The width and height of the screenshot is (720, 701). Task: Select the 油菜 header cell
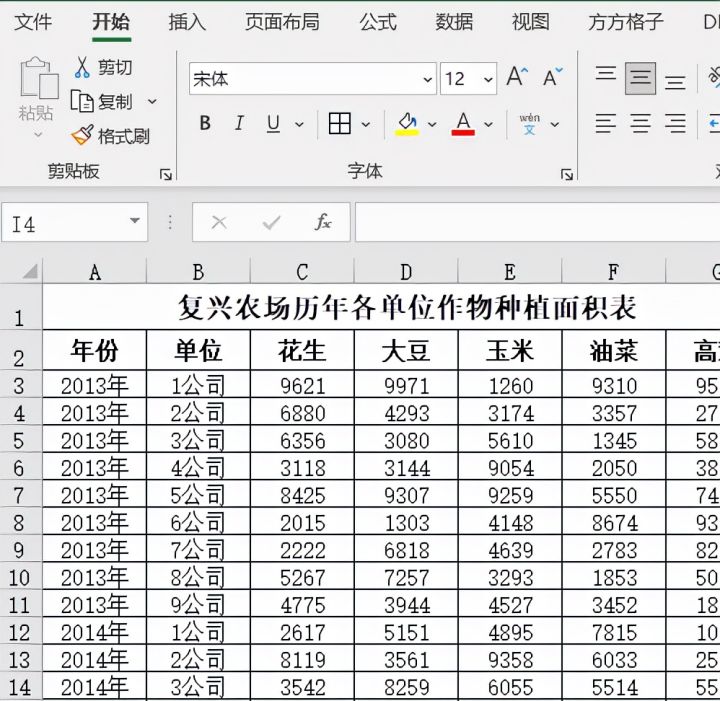pyautogui.click(x=613, y=350)
